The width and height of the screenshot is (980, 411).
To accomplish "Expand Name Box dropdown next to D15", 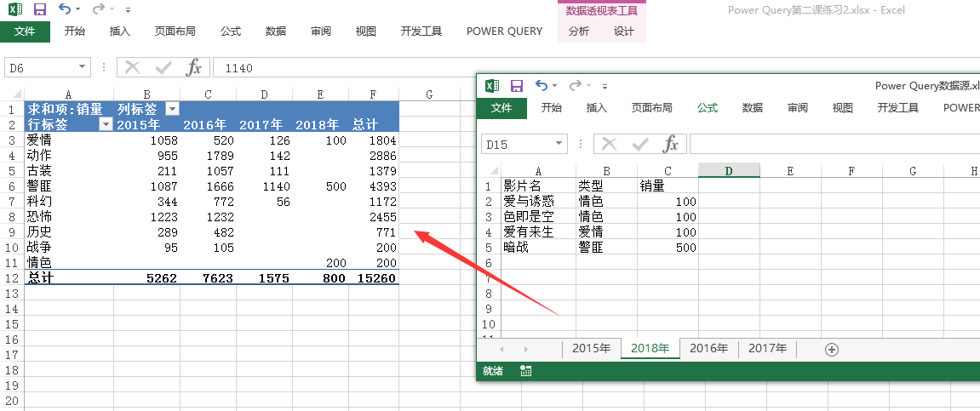I will coord(559,145).
